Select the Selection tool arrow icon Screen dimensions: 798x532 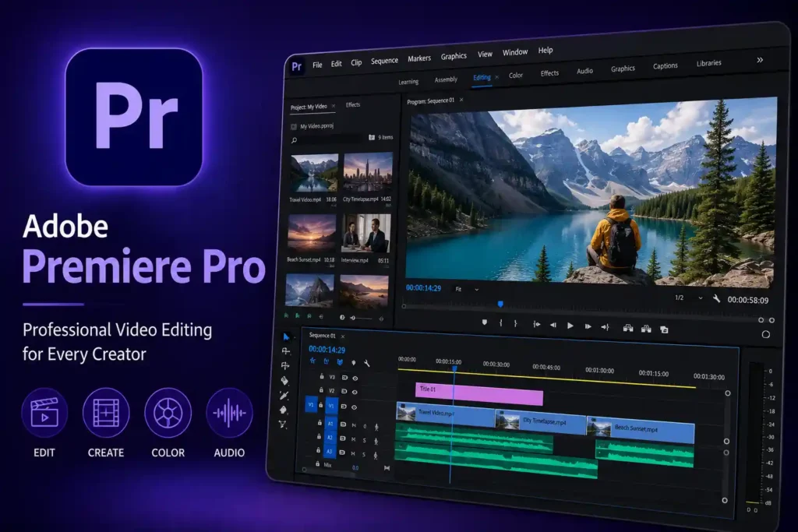[x=286, y=336]
